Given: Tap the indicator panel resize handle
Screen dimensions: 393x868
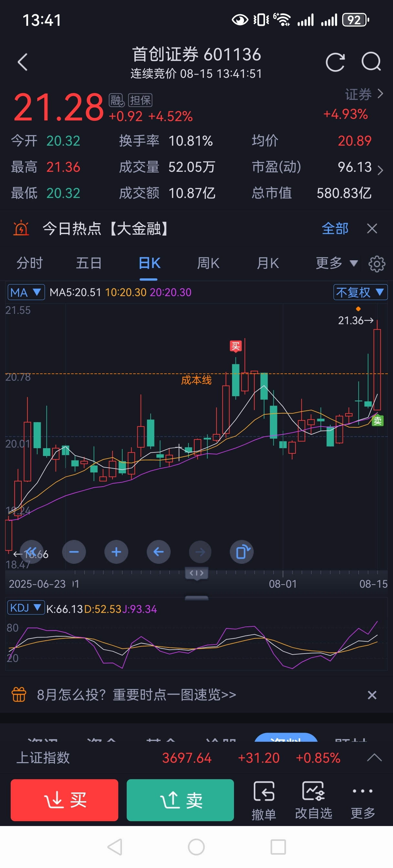Looking at the screenshot, I should (196, 598).
